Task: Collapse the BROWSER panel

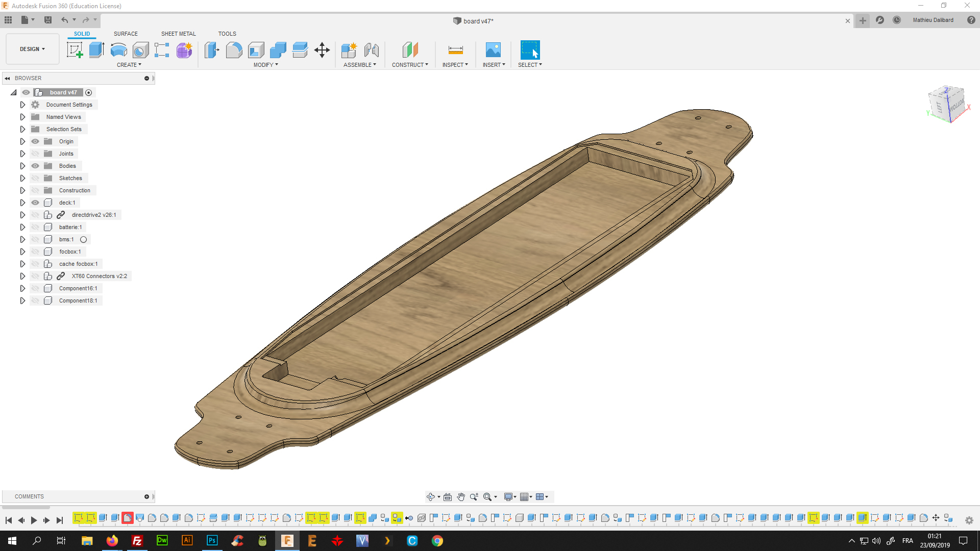Action: [8, 78]
